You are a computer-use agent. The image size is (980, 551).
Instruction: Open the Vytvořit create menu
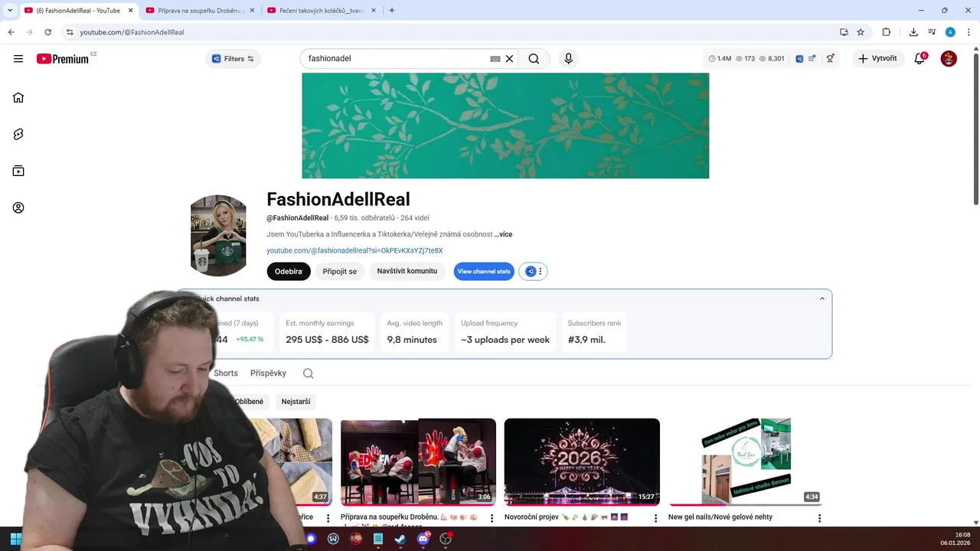pyautogui.click(x=877, y=59)
